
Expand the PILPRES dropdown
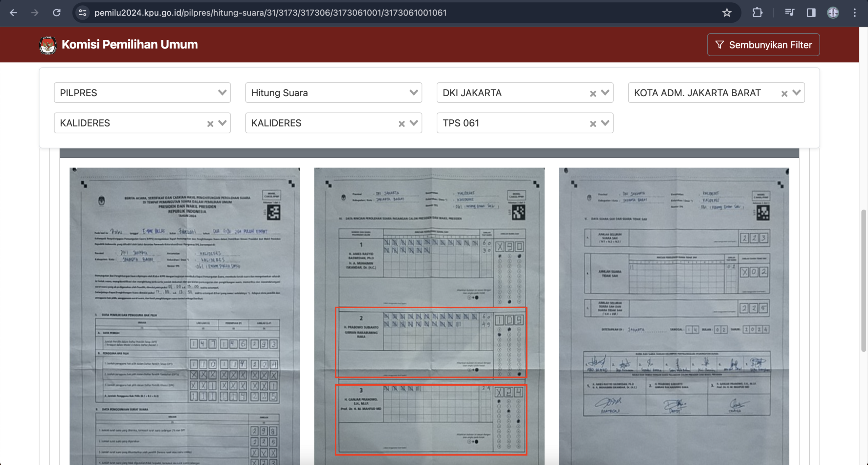pyautogui.click(x=222, y=93)
